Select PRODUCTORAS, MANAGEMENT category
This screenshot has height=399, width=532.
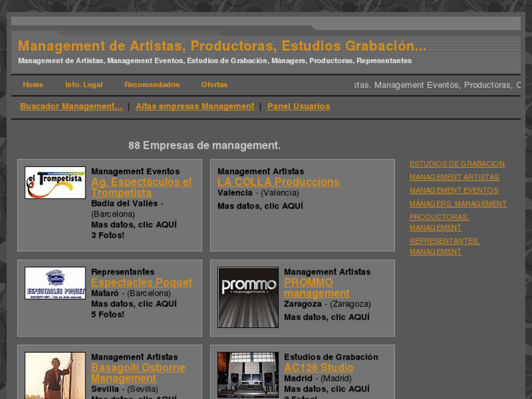[439, 223]
